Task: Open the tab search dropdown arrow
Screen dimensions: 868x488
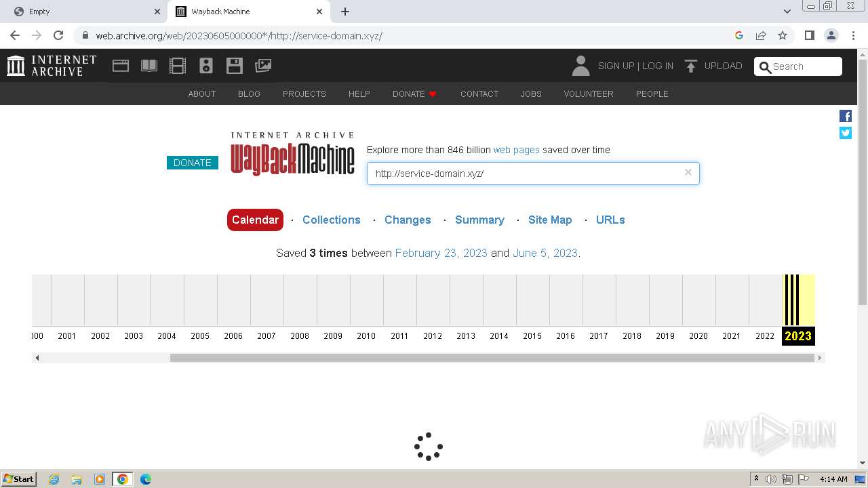Action: click(x=787, y=12)
